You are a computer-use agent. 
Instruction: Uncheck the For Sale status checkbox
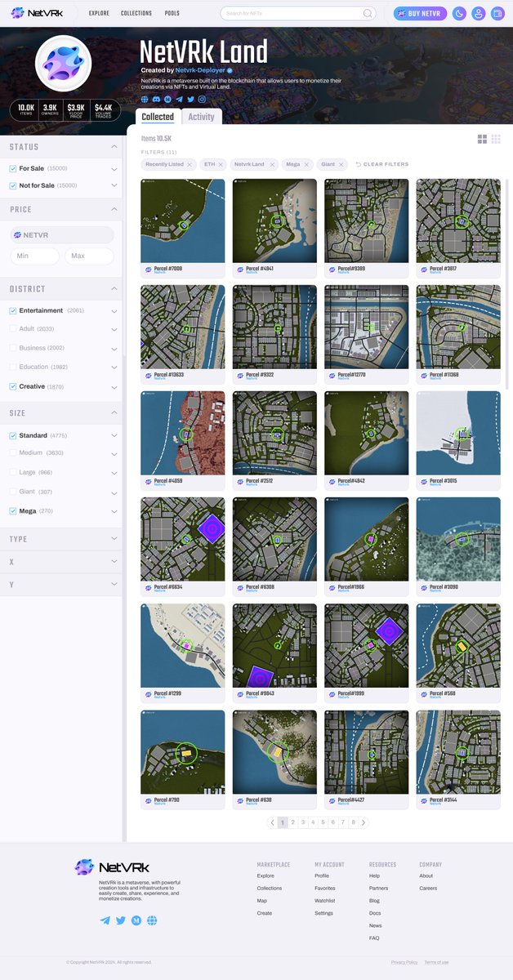click(x=13, y=168)
